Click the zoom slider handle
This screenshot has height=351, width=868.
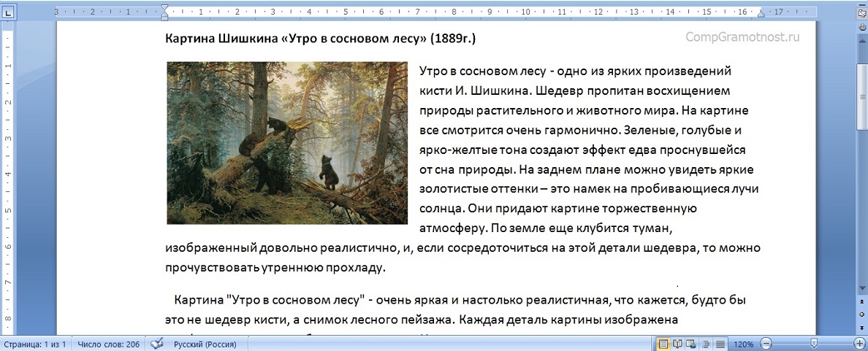tap(813, 344)
